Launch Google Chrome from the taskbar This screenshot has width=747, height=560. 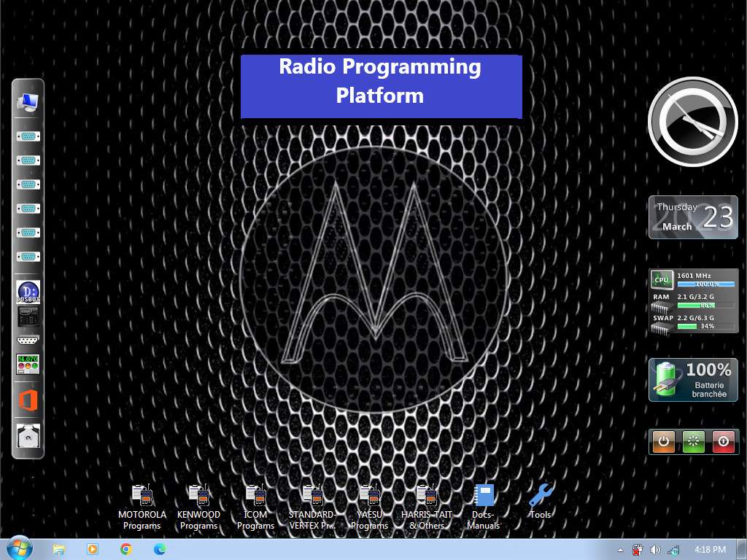point(126,549)
